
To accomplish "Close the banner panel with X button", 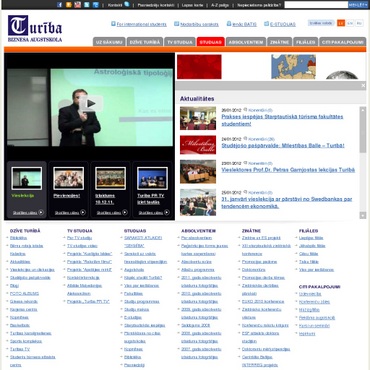I will (363, 86).
